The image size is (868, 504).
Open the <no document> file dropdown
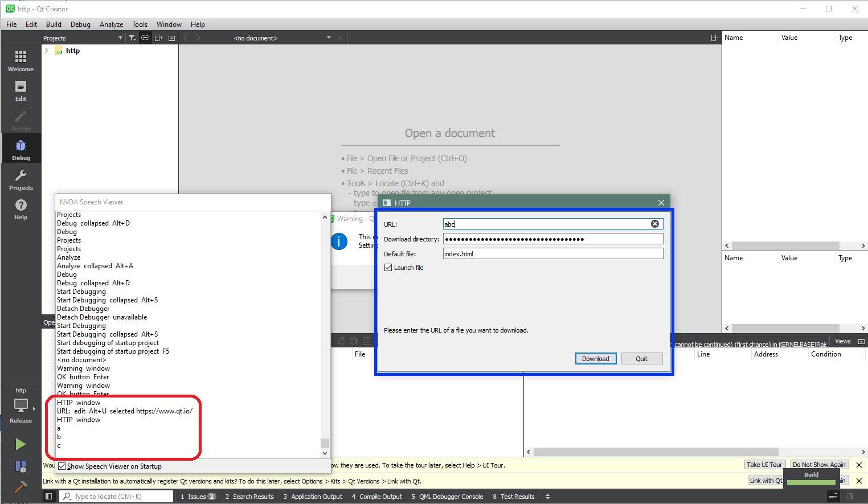tap(329, 38)
